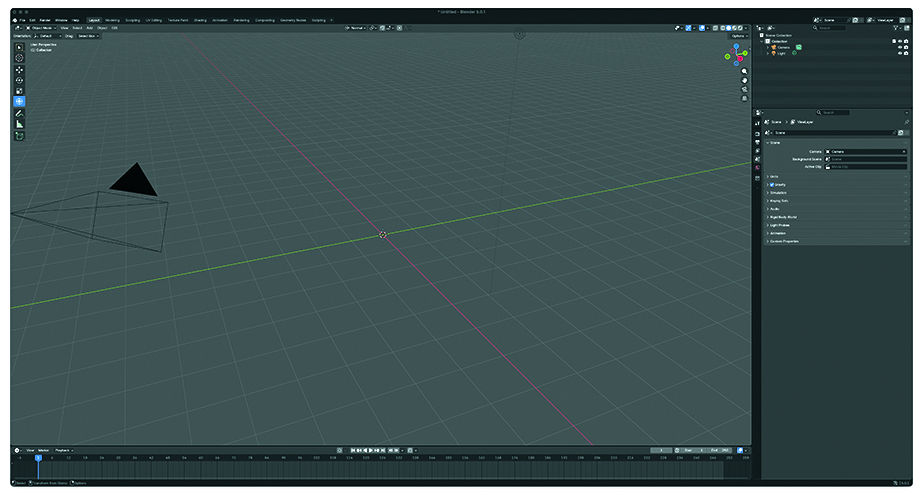Select the Rotate tool
This screenshot has width=923, height=499.
(19, 80)
